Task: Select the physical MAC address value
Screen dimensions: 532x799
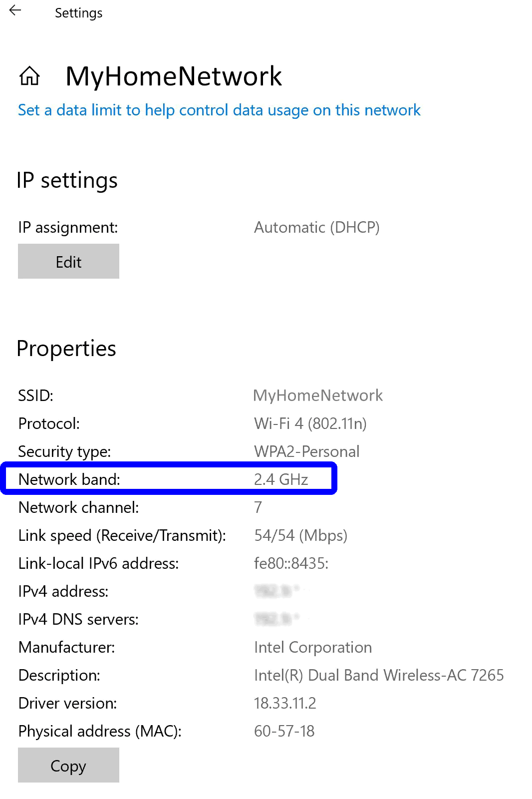Action: click(284, 731)
